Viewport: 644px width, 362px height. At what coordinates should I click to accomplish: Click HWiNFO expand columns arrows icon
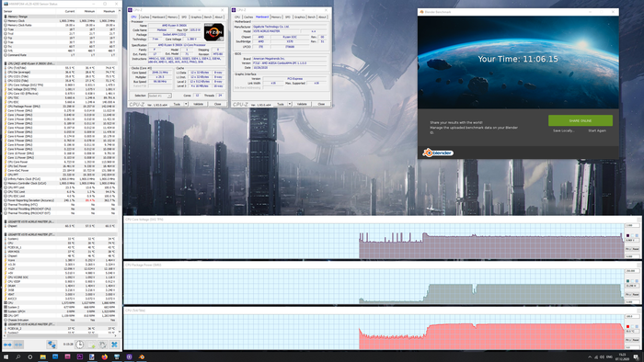coord(7,345)
